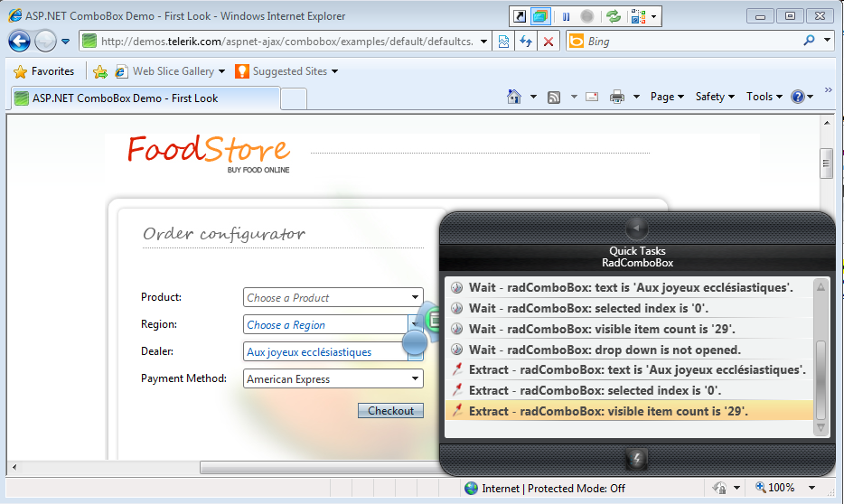Click Dealer field Aux joyeux ecclésiastiques
The width and height of the screenshot is (844, 504).
tap(325, 351)
